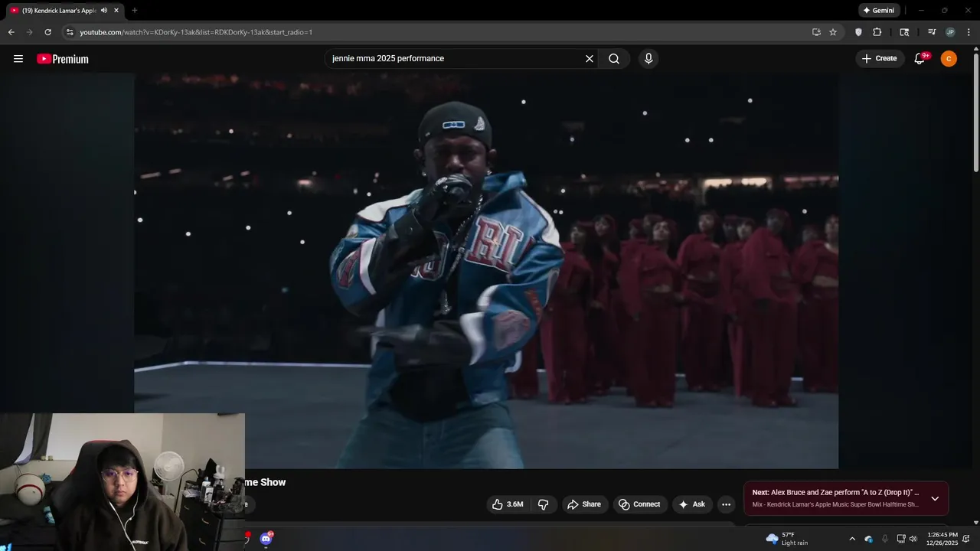Close the Kendrick Lamar tab
Screen dimensions: 980x551
coord(116,11)
